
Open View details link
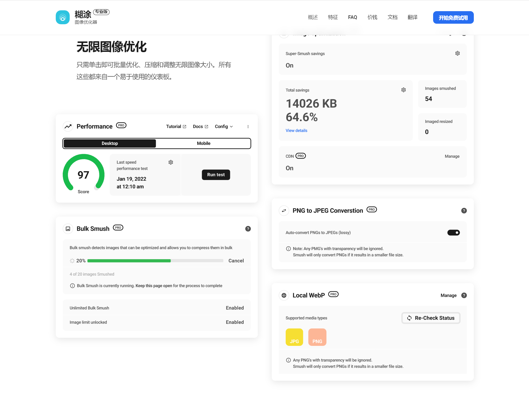(x=297, y=130)
